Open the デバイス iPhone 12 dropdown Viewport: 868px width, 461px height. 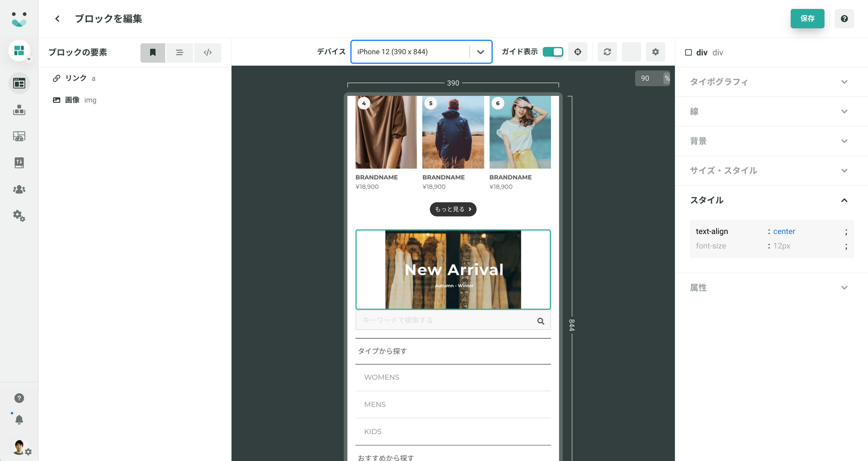(421, 52)
